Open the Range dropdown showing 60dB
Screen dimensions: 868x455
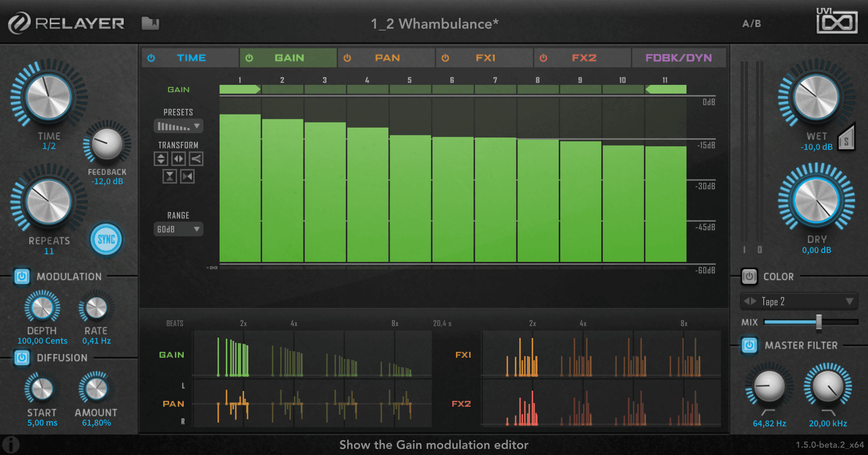tap(178, 229)
